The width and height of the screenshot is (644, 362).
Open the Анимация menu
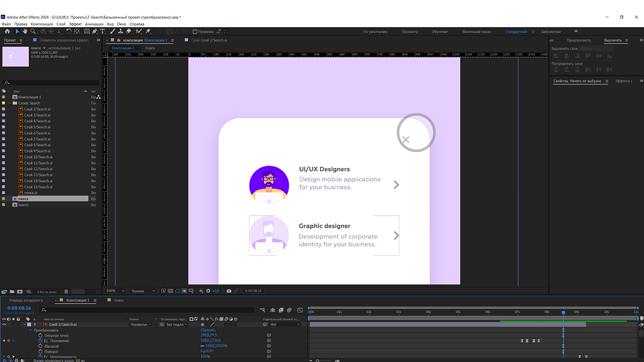pyautogui.click(x=94, y=24)
